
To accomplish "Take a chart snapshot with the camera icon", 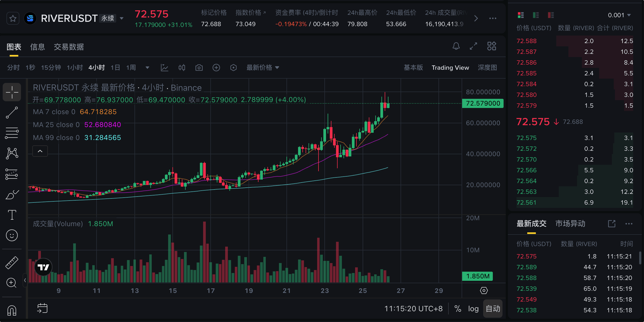I will [199, 68].
